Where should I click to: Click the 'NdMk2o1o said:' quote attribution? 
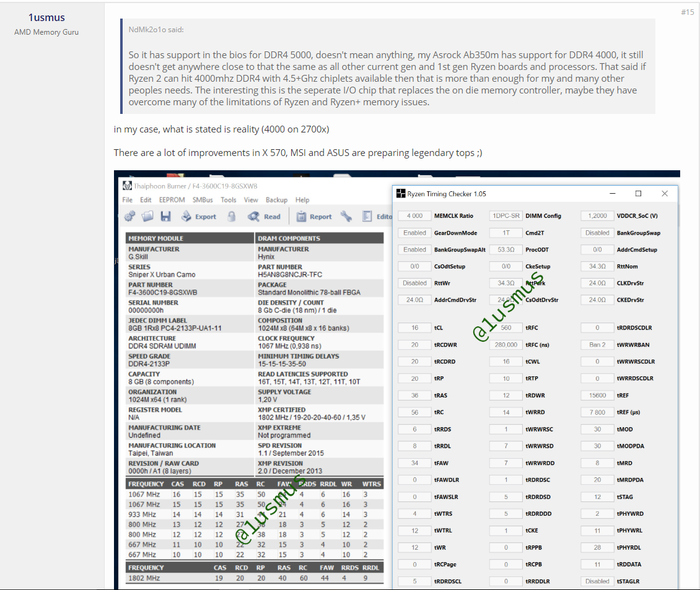[x=156, y=30]
